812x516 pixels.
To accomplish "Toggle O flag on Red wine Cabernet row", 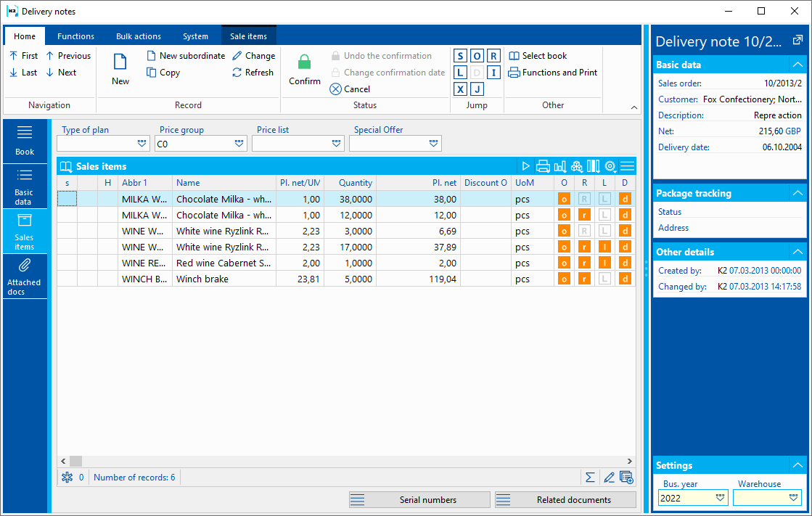I will 564,263.
